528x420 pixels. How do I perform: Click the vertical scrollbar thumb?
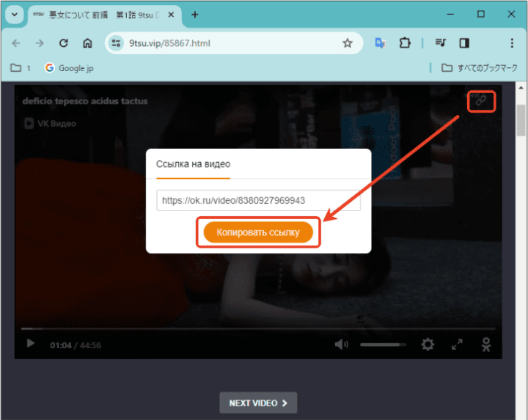[x=521, y=120]
